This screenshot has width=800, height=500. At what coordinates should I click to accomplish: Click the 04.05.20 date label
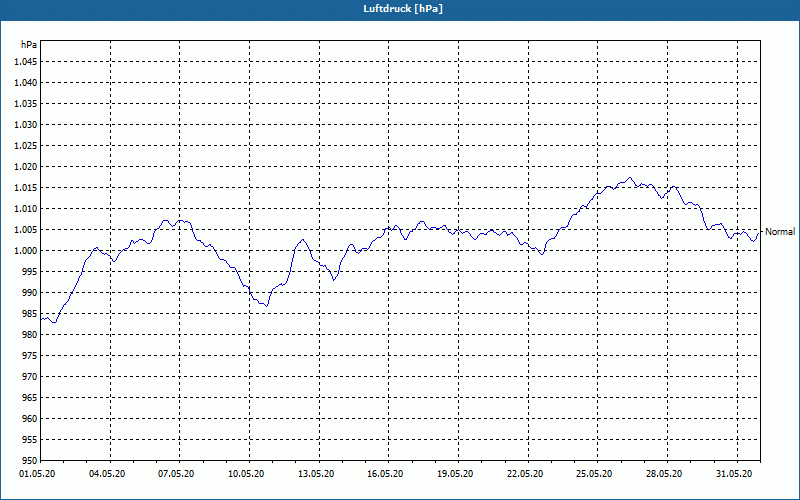[107, 474]
